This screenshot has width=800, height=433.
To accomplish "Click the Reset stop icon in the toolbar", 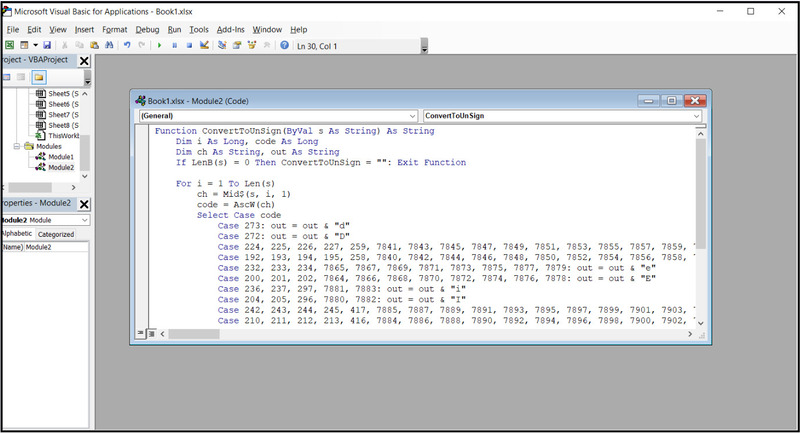I will 189,45.
